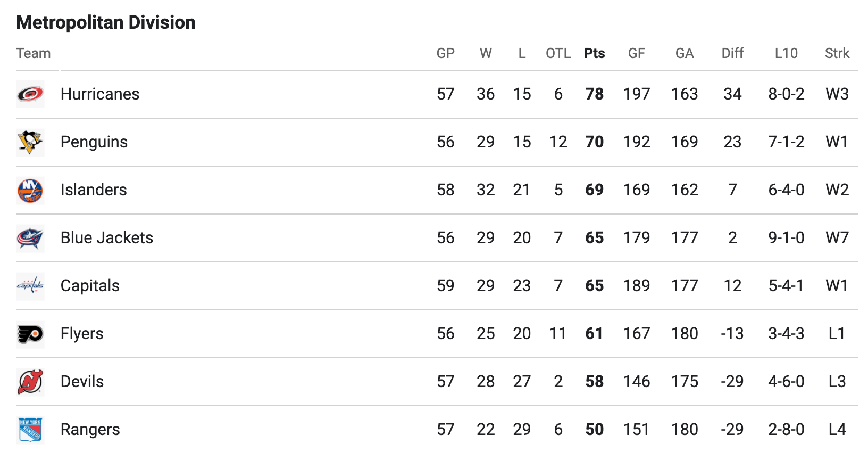Open the Flyers team page link
Screen dimensions: 868x460
(82, 334)
